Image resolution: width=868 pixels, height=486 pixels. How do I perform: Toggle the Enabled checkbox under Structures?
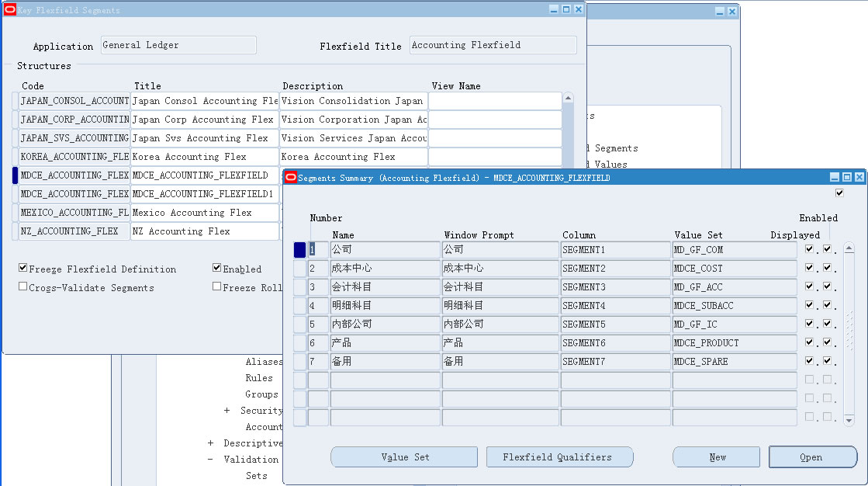(217, 268)
